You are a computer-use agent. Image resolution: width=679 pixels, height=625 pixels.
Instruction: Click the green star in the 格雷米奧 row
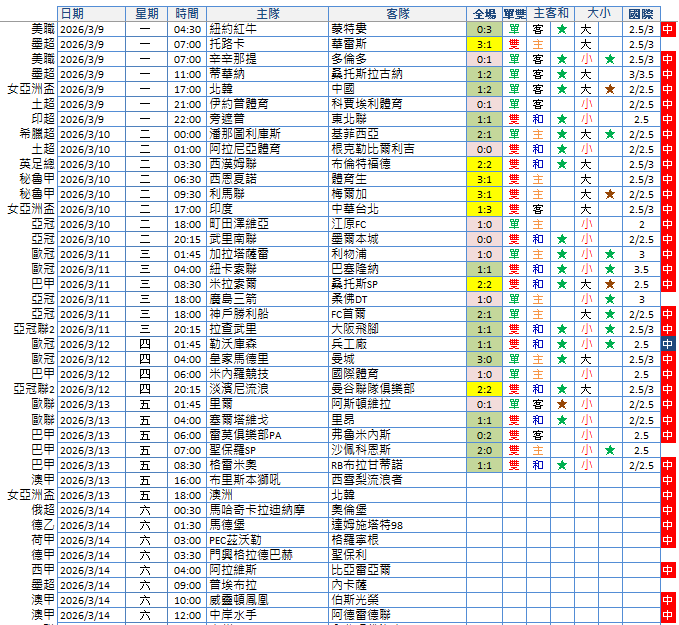click(x=562, y=465)
